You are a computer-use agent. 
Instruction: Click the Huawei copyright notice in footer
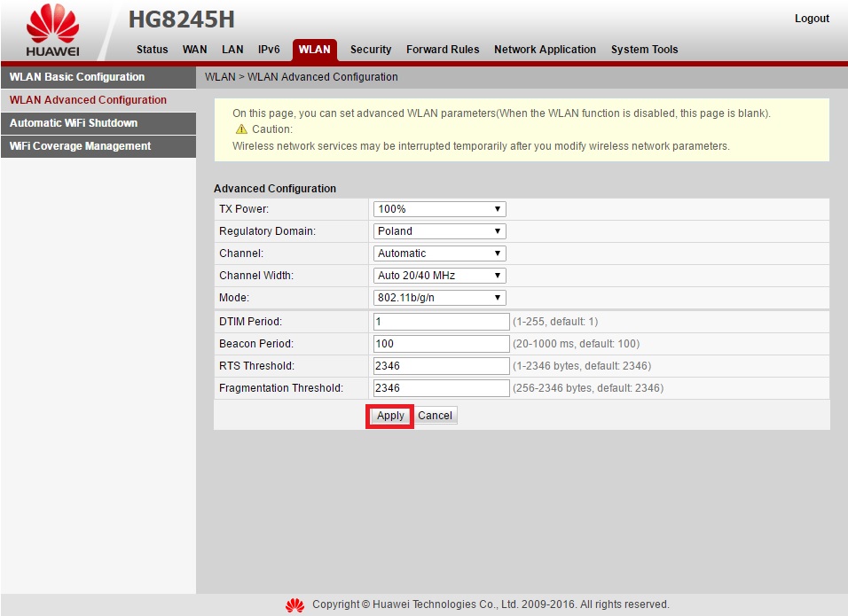pos(491,604)
